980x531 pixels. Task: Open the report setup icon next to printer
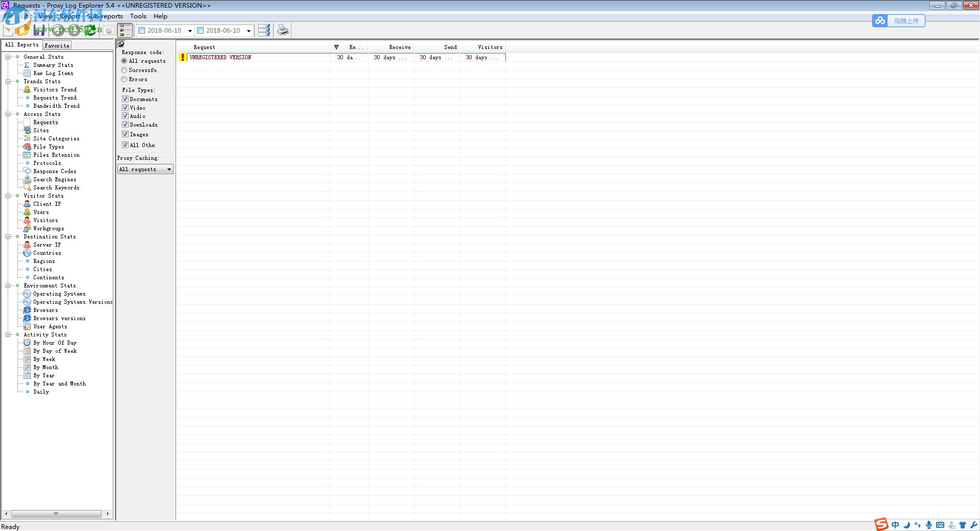pos(264,30)
